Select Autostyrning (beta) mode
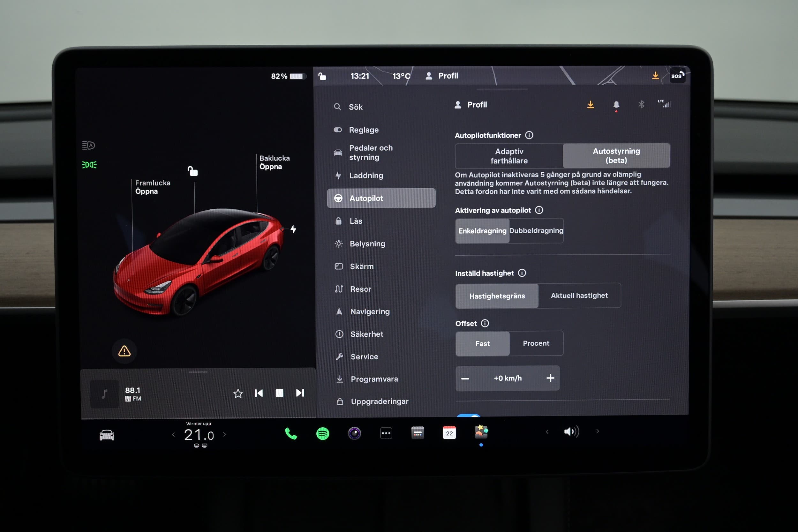 (616, 155)
